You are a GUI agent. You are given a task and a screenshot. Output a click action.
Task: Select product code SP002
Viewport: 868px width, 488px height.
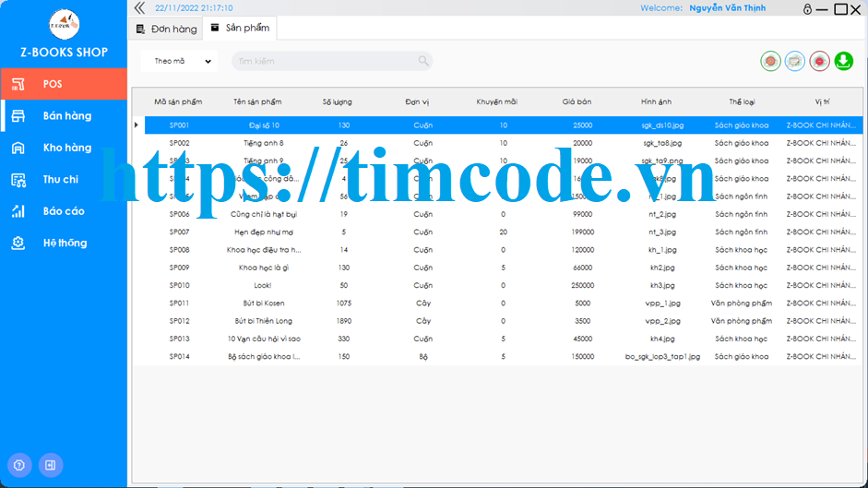click(179, 143)
